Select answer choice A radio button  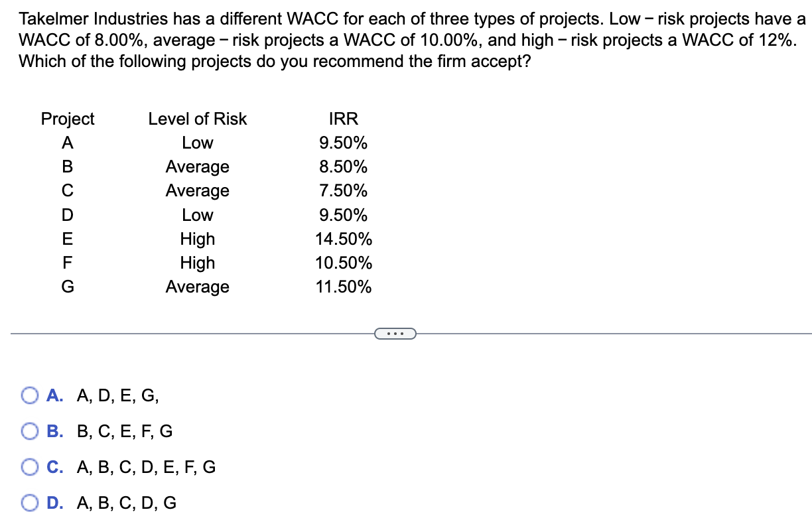29,395
